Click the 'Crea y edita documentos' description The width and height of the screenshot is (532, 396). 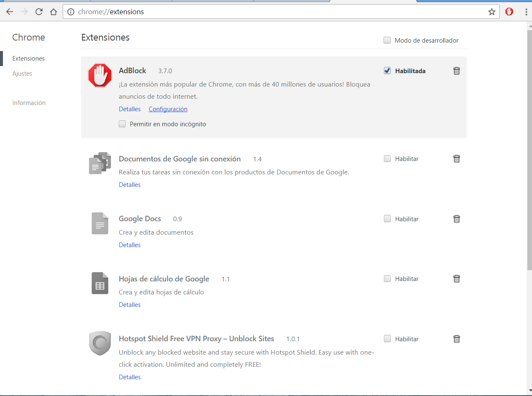point(156,232)
